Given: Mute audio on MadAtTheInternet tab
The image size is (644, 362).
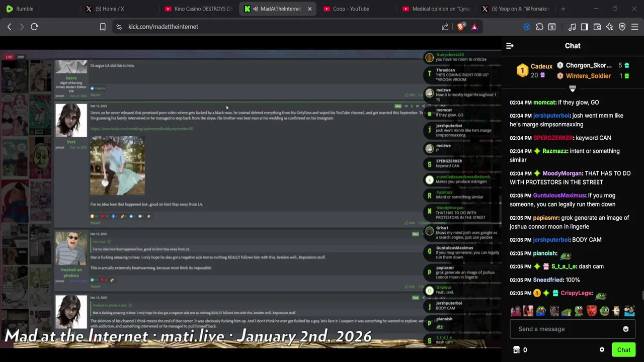Looking at the screenshot, I should (256, 9).
